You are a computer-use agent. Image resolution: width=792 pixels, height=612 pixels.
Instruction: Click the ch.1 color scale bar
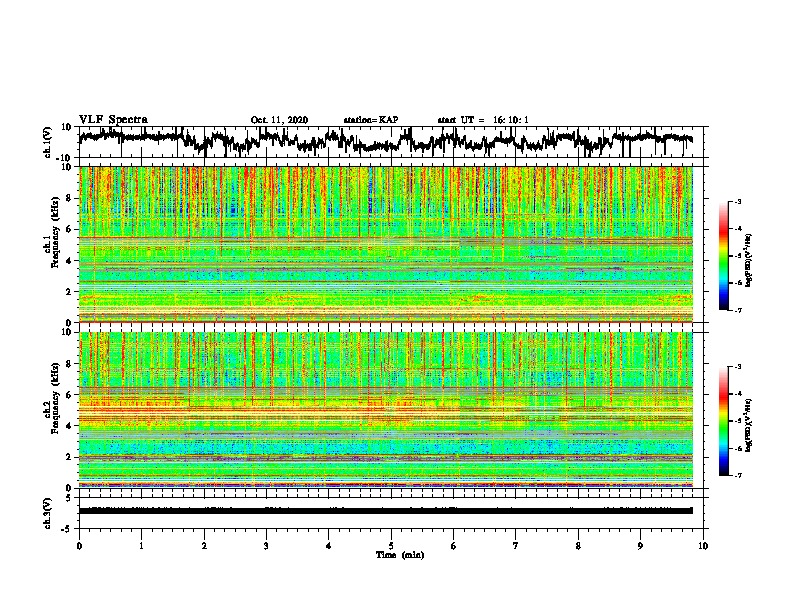723,256
